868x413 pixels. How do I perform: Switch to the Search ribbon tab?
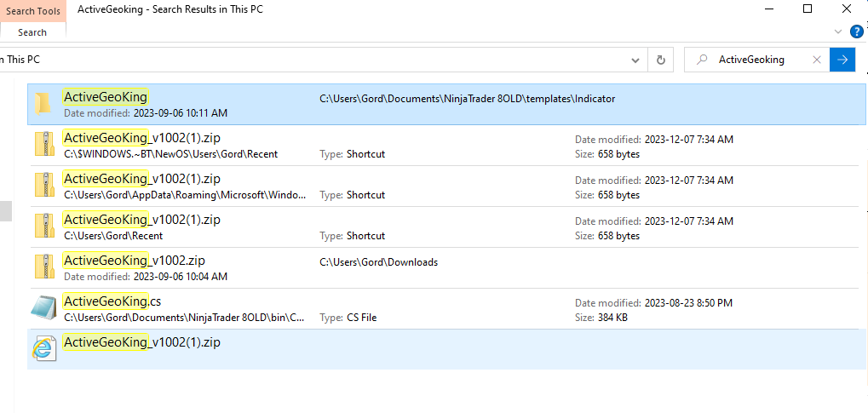point(32,32)
